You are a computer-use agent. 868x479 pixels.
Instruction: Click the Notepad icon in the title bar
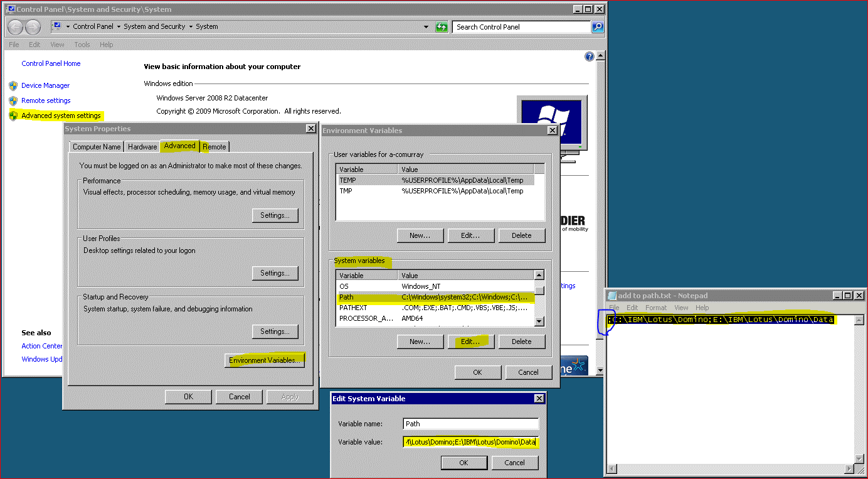(613, 295)
